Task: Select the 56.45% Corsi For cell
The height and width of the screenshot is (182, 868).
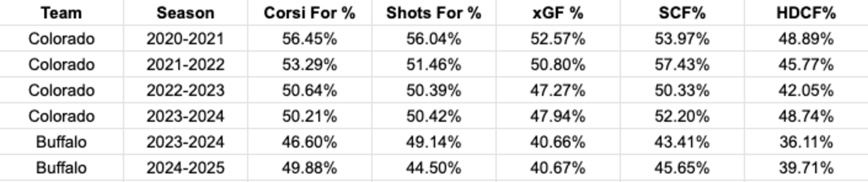Action: coord(310,39)
